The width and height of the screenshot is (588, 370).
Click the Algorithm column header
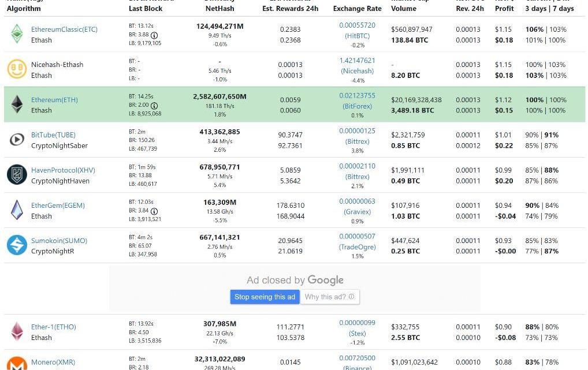tap(24, 8)
